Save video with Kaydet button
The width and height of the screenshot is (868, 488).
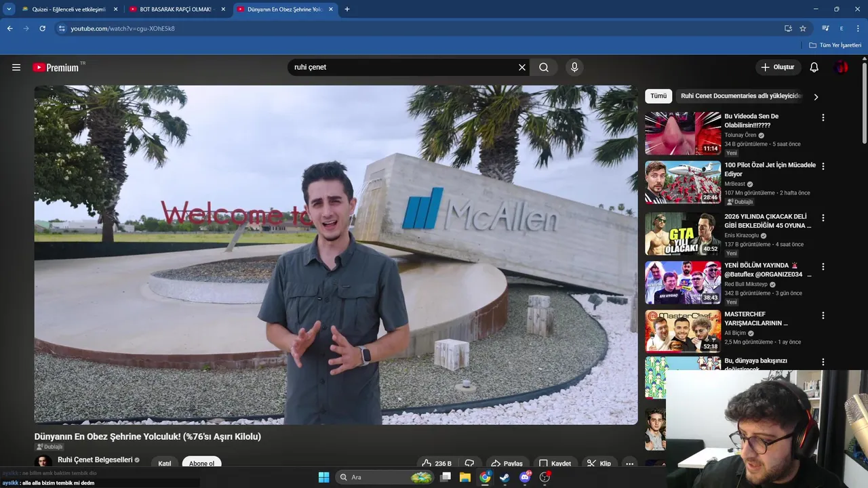click(555, 464)
